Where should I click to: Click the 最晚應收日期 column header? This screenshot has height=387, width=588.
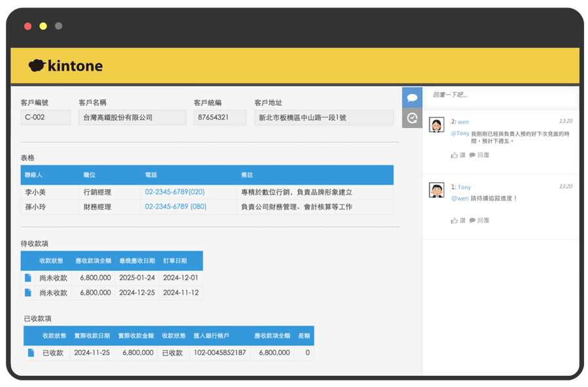point(137,261)
